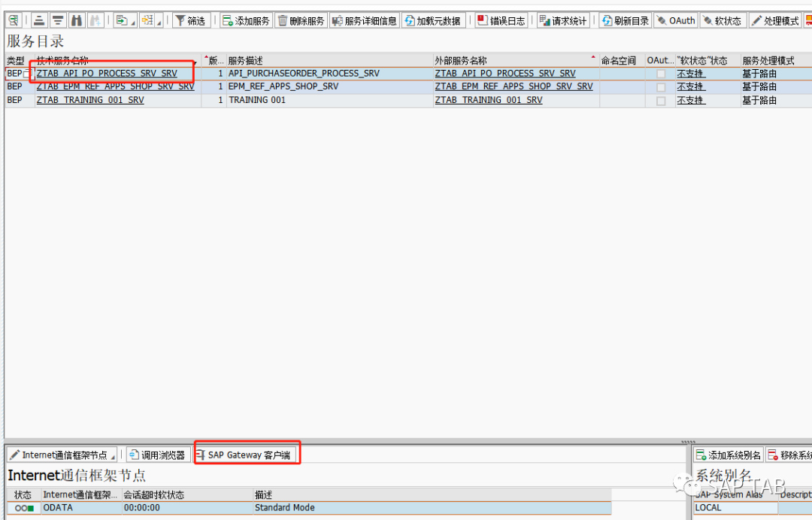This screenshot has width=812, height=520.
Task: Sort descending using the toolbar icon
Action: point(58,21)
